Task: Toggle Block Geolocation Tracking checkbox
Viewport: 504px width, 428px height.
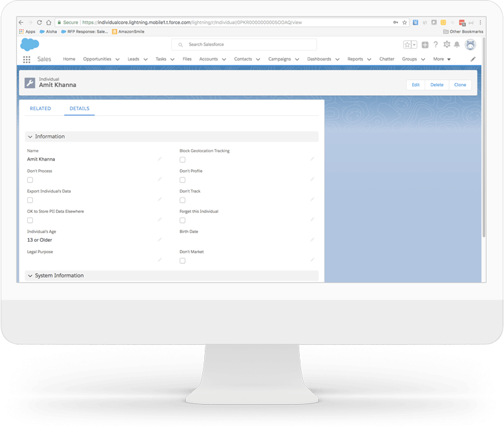Action: point(183,160)
